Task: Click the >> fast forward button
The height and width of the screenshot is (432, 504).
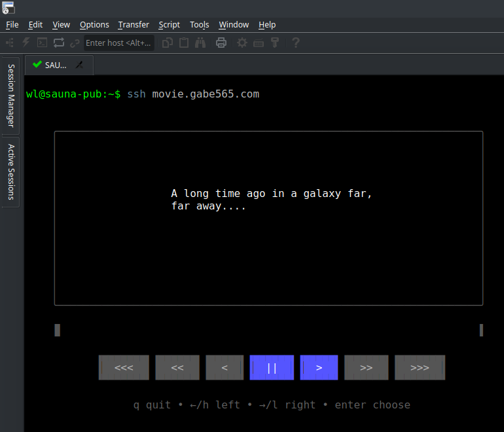Action: point(367,367)
